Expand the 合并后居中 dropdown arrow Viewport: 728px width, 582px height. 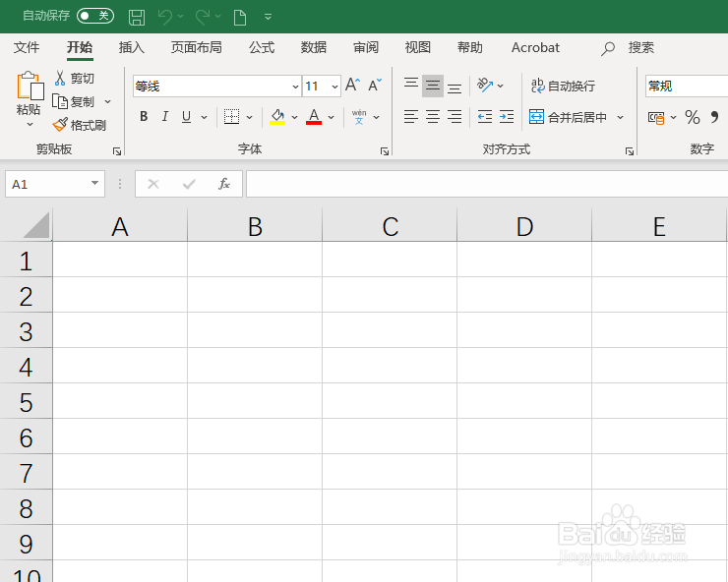[621, 117]
